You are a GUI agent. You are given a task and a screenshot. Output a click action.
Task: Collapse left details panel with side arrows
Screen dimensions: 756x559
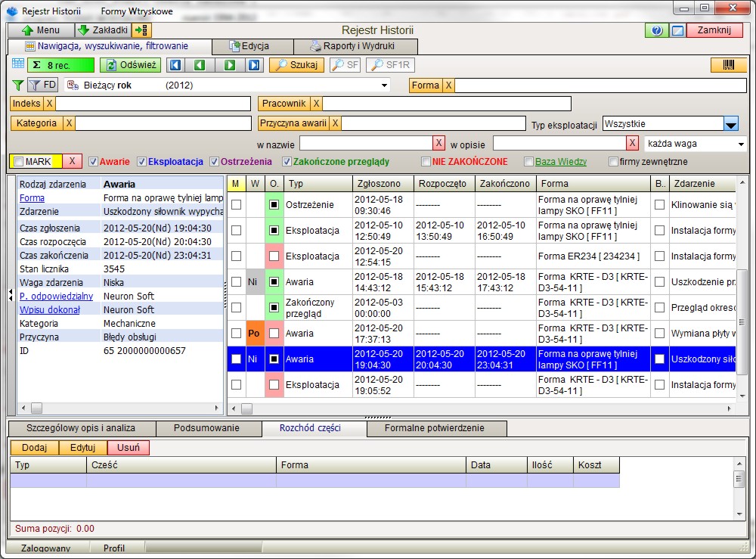click(11, 295)
